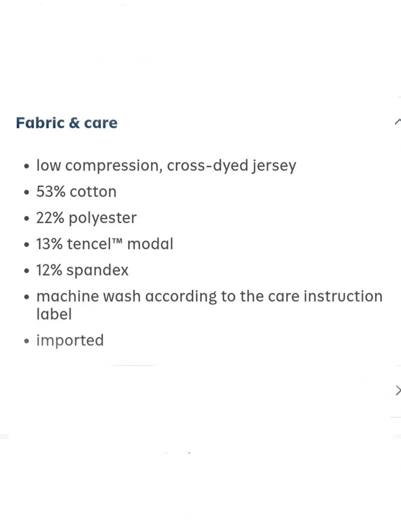Click the "cross-dyed" text

tap(207, 166)
